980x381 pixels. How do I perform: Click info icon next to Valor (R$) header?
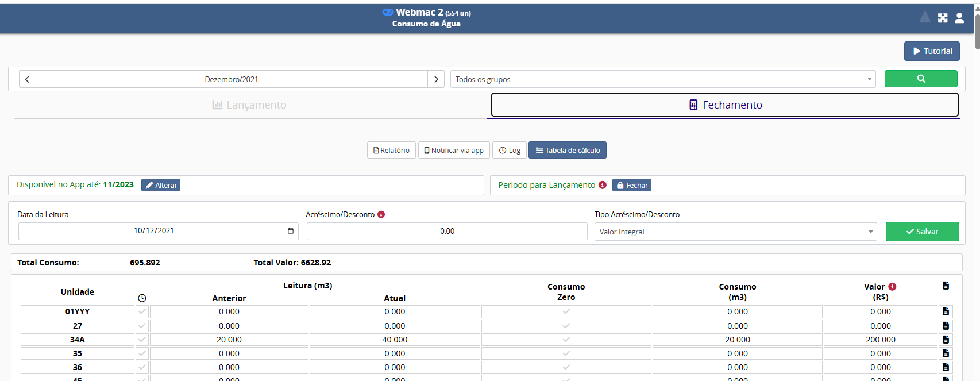click(892, 287)
